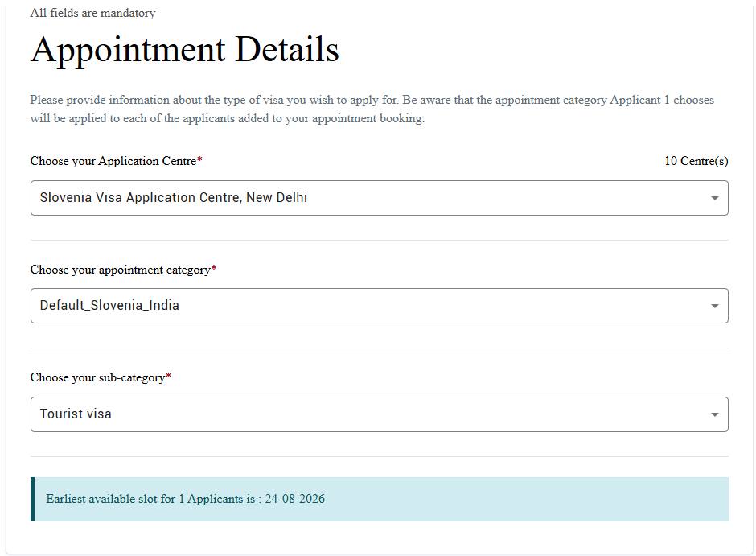
Task: Open the sub-category dropdown arrow
Action: coord(714,414)
